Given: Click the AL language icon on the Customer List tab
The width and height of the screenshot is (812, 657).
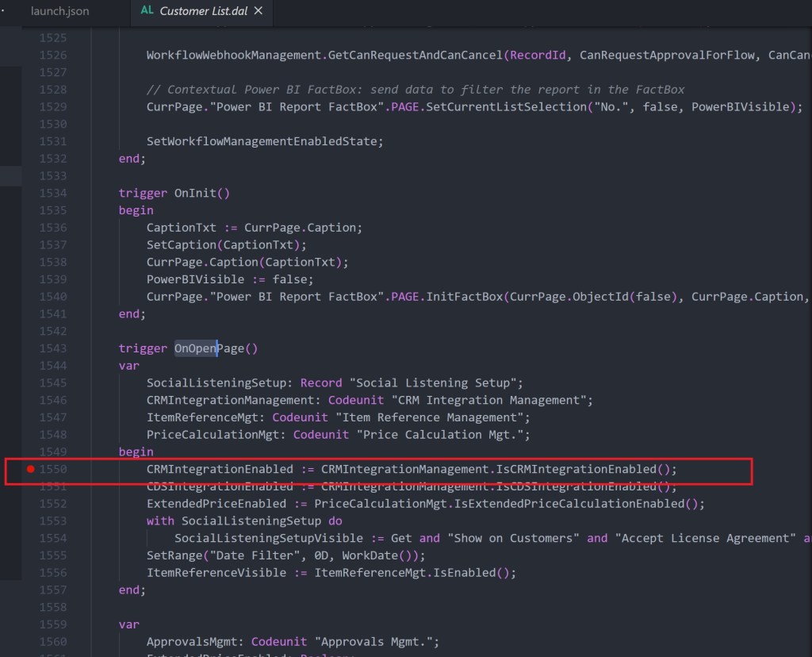Looking at the screenshot, I should click(x=147, y=12).
